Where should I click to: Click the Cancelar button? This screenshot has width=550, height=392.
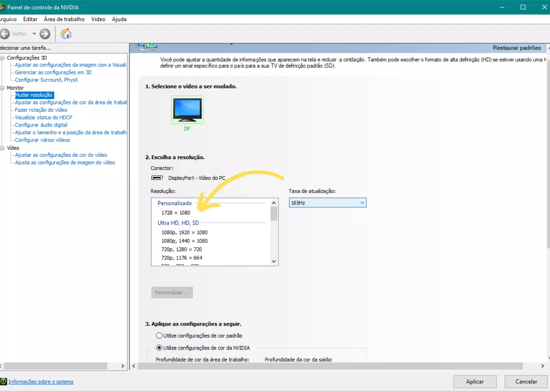tap(526, 382)
